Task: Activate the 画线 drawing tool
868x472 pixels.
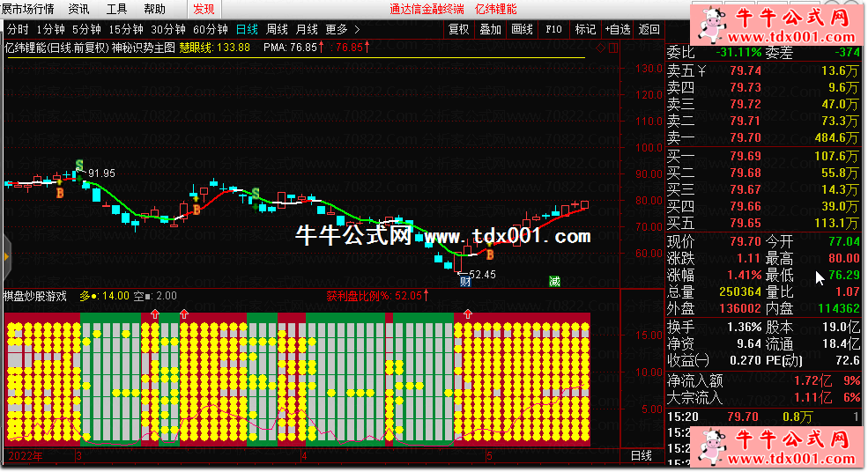Action: click(522, 29)
